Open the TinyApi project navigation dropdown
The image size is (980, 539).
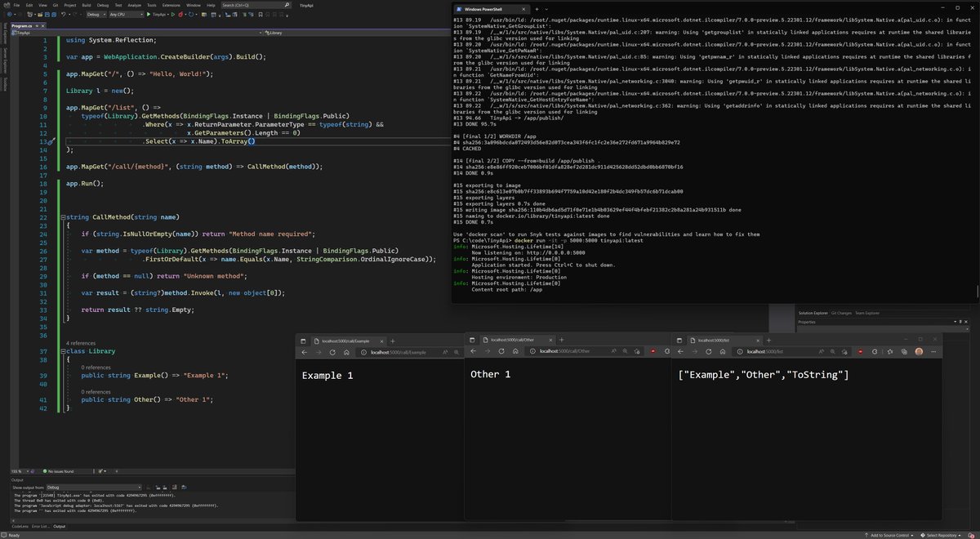click(139, 33)
